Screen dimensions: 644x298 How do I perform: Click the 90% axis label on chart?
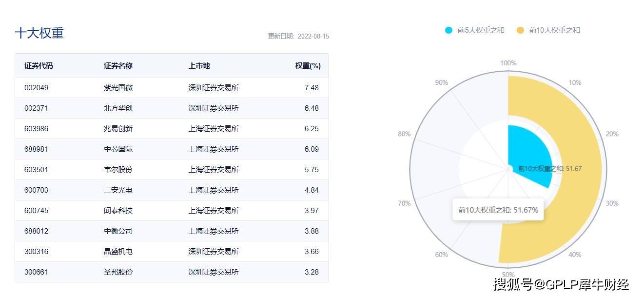(442, 83)
